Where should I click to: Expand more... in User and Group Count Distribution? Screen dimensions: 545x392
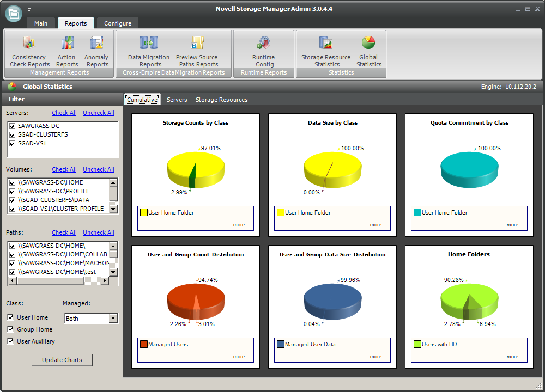[241, 357]
